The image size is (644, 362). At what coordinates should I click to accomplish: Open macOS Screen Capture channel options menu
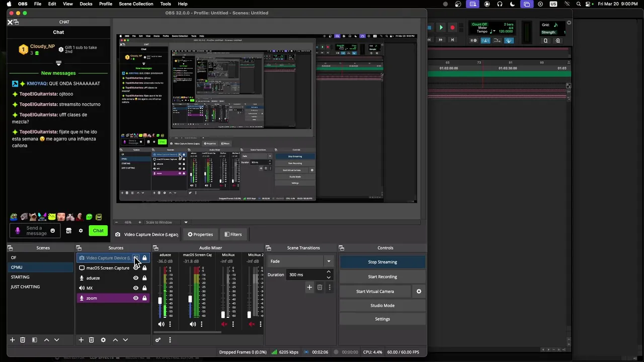point(202,324)
